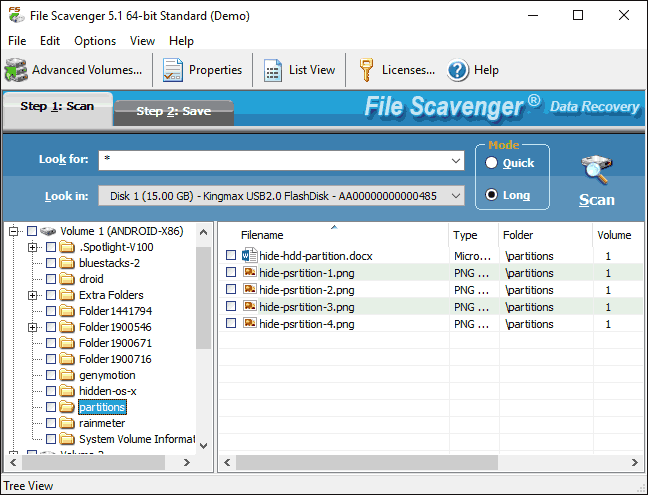Open the Advanced Volumes disk icon

click(x=16, y=70)
